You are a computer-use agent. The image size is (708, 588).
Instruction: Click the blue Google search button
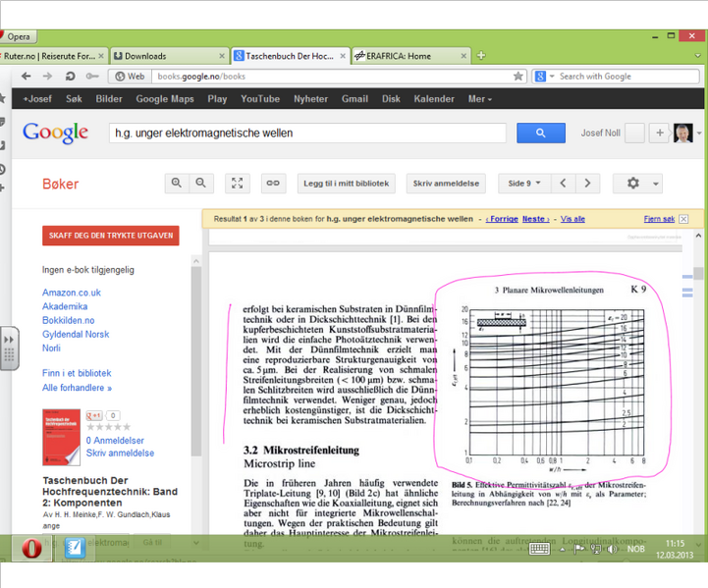click(x=540, y=133)
